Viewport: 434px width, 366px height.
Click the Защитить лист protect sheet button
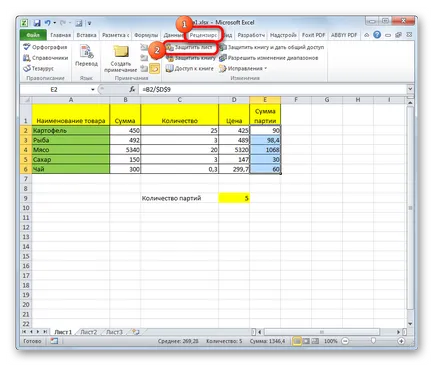click(x=189, y=47)
